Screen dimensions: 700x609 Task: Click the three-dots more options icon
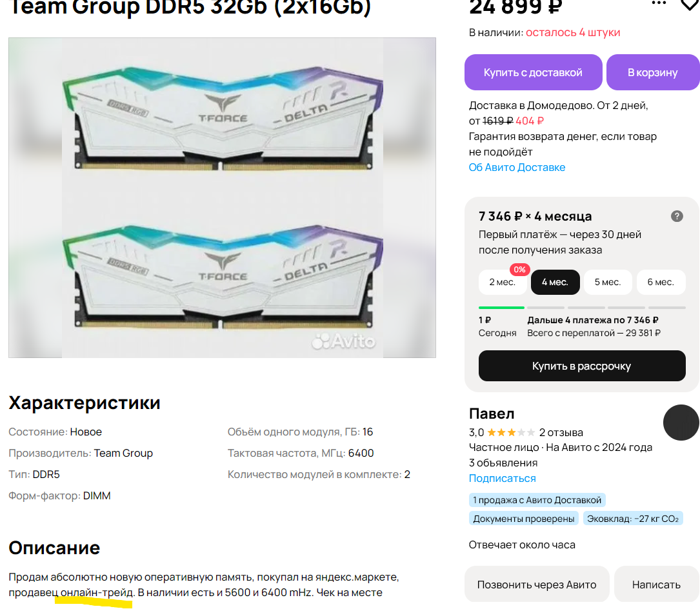[659, 3]
